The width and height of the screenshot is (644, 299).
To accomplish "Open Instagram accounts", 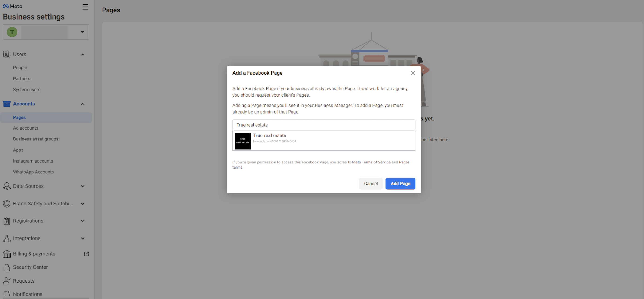I will pyautogui.click(x=33, y=161).
